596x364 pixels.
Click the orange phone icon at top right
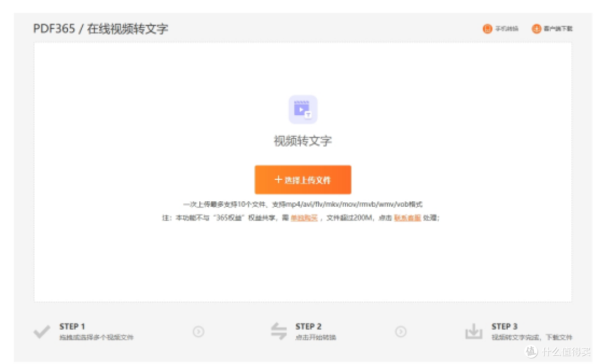point(487,29)
